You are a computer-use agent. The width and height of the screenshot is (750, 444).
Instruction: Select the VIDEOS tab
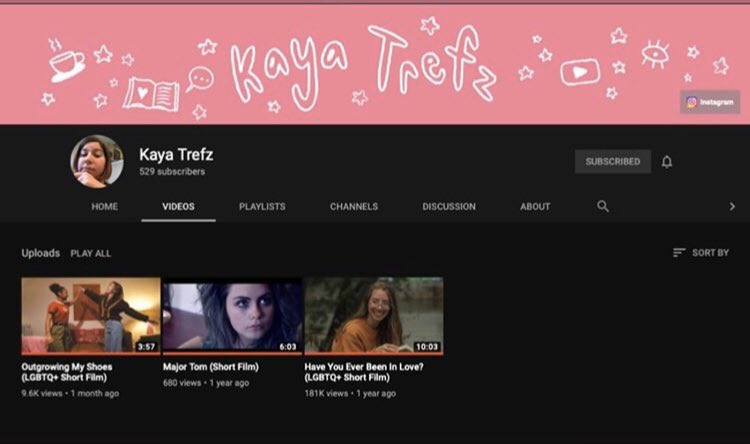[x=178, y=207]
